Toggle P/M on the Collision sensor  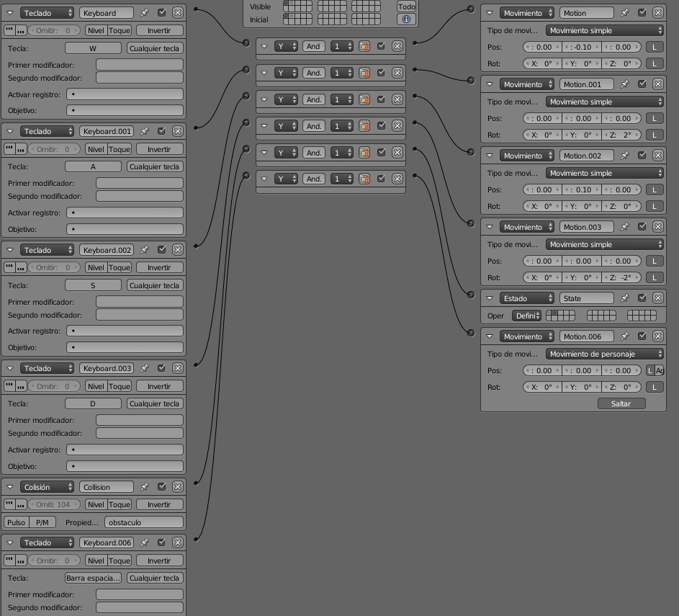tap(42, 522)
